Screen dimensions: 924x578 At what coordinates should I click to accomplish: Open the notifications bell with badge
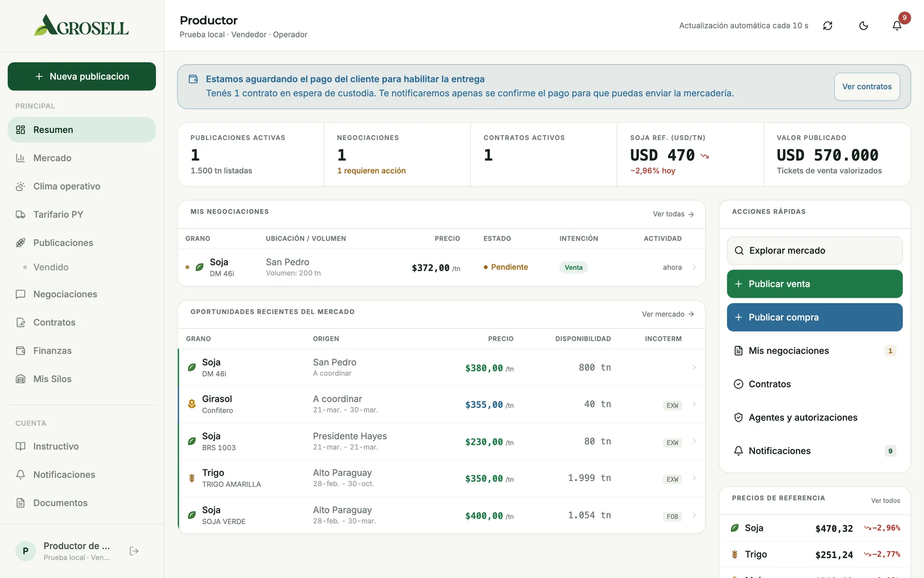[x=897, y=26]
